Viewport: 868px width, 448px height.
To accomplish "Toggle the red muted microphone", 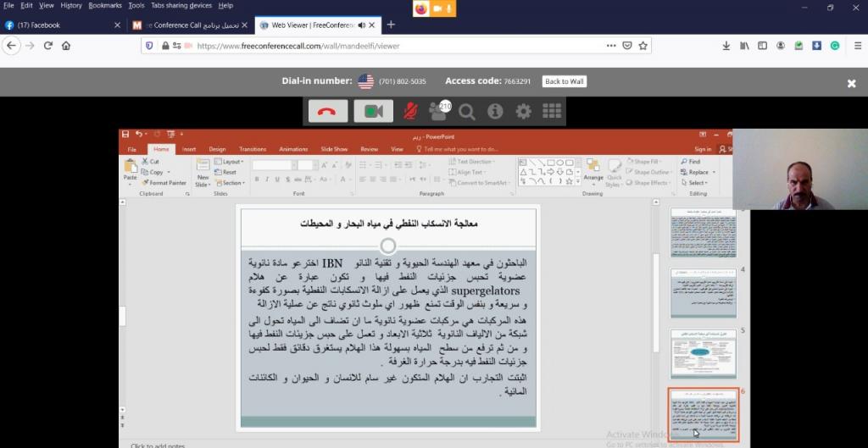I will point(410,111).
